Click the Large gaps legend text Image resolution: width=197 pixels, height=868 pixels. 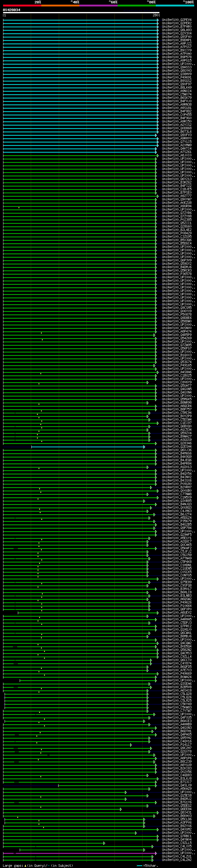(13, 866)
